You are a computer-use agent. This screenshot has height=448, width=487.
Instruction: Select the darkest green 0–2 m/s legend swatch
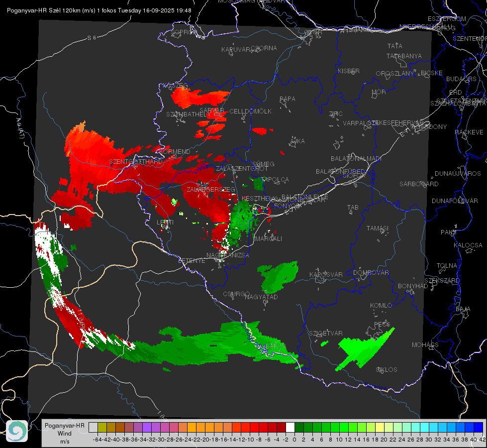click(299, 427)
